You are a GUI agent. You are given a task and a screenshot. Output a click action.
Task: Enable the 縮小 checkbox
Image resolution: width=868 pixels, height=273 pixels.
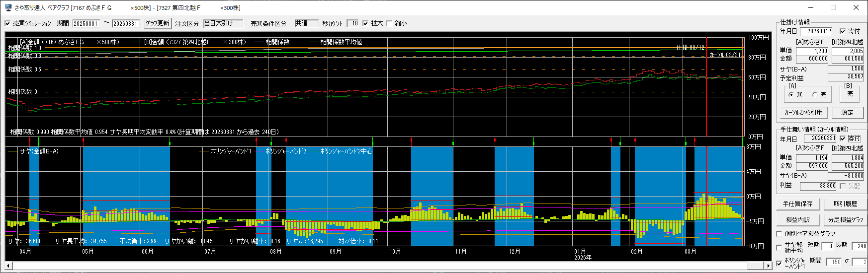(389, 23)
